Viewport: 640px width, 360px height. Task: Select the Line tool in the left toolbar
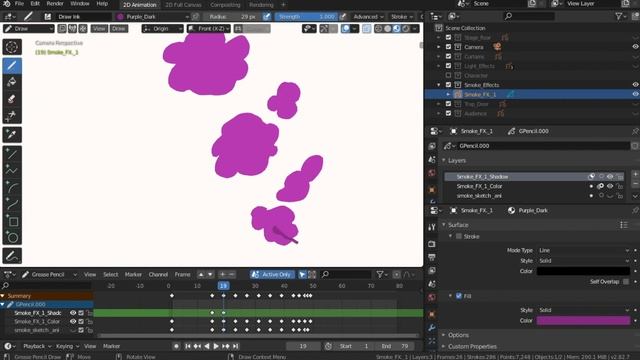click(x=12, y=153)
